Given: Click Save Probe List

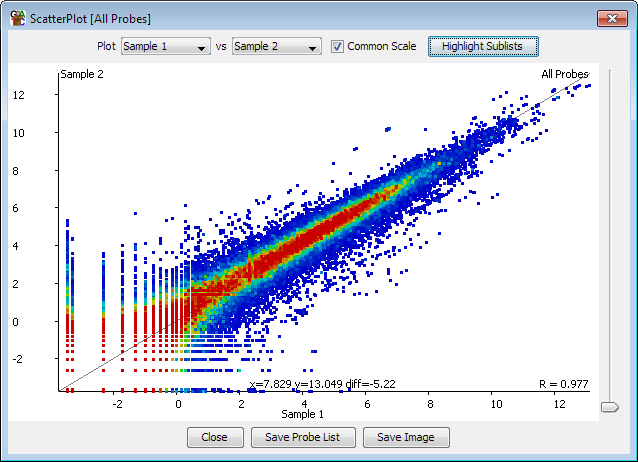Looking at the screenshot, I should coord(303,437).
